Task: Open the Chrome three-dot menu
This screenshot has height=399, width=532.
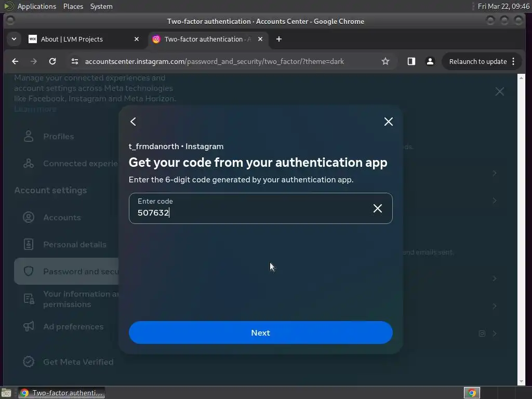Action: pos(513,61)
